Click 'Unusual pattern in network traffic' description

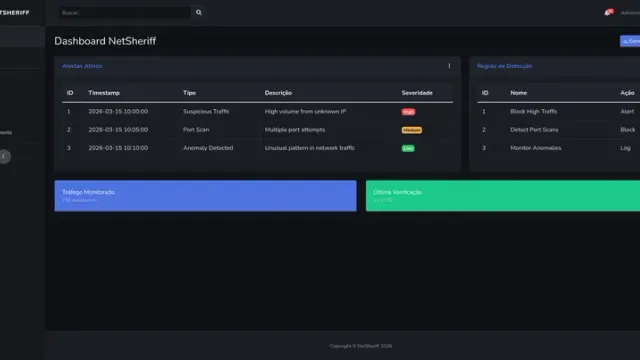click(310, 148)
